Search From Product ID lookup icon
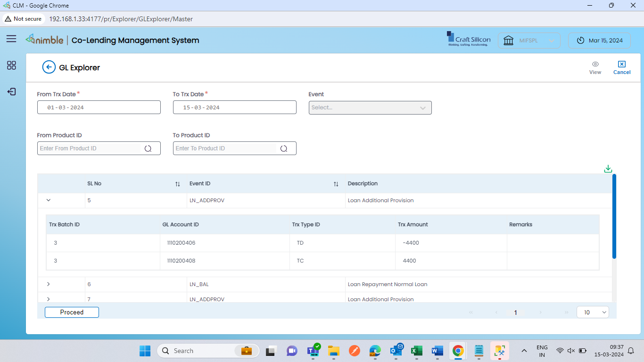This screenshot has height=362, width=644. point(148,148)
